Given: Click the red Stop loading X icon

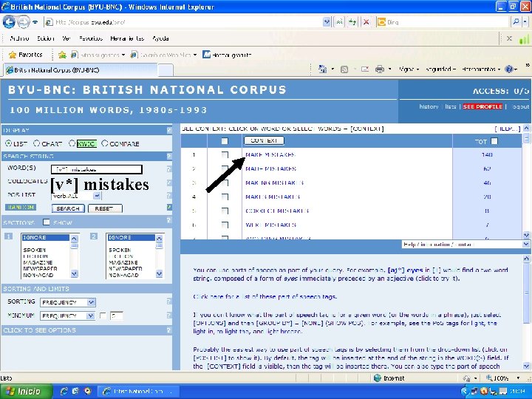Looking at the screenshot, I should pos(366,22).
